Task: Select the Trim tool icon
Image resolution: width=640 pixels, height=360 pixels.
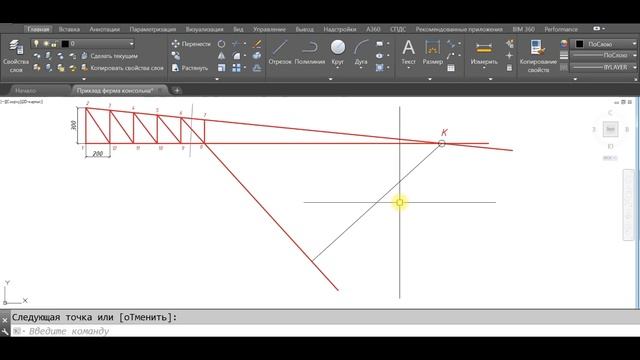Action: 237,44
